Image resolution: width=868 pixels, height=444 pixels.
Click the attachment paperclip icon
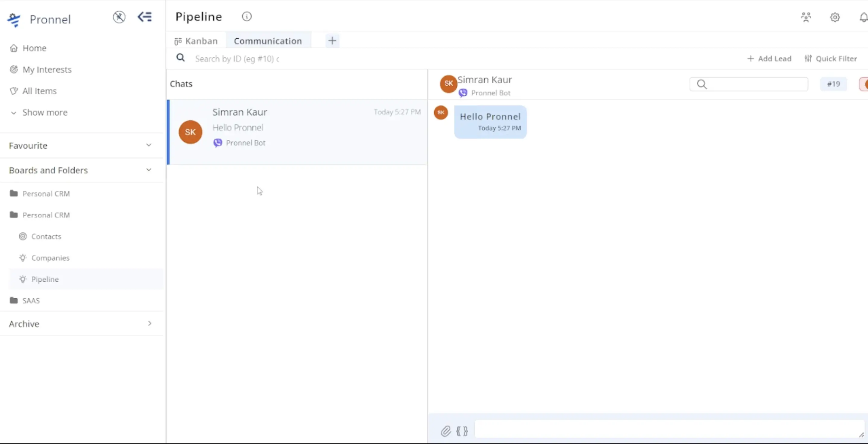[446, 431]
